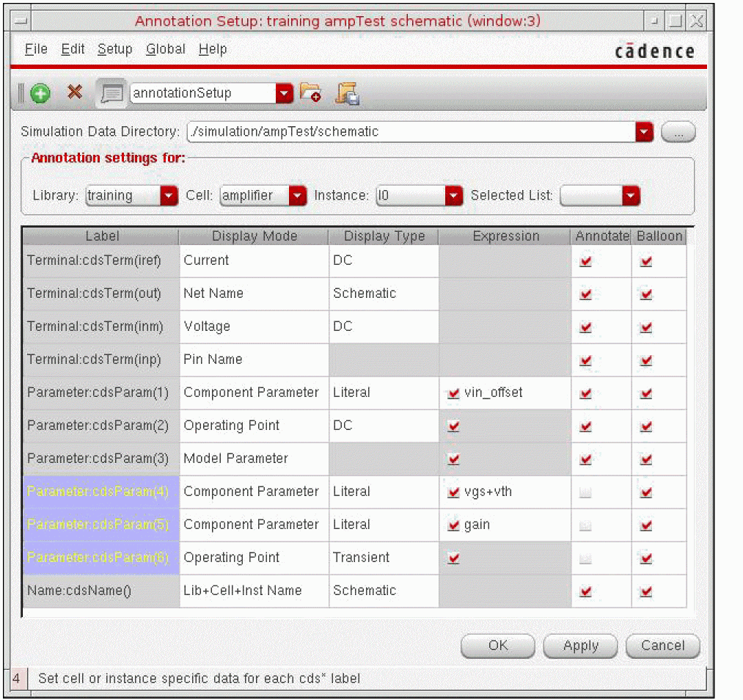Click the red X delete icon
The width and height of the screenshot is (743, 700).
point(74,92)
